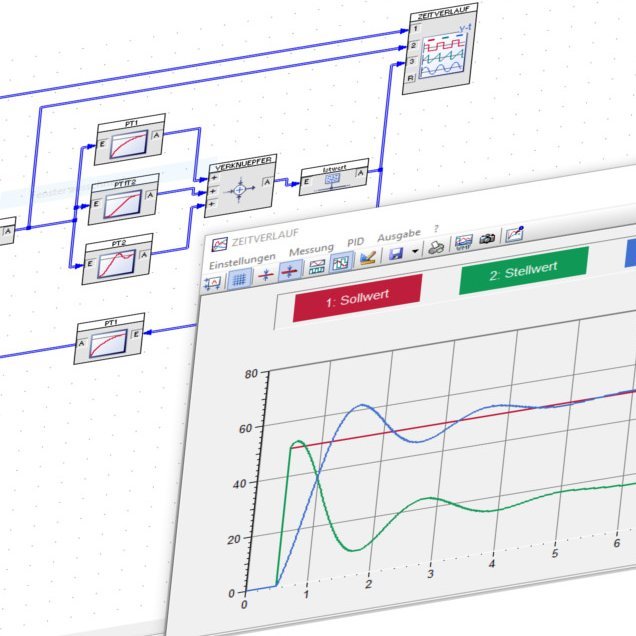Toggle the highlighted curve display mode button
The image size is (636, 636).
(340, 262)
